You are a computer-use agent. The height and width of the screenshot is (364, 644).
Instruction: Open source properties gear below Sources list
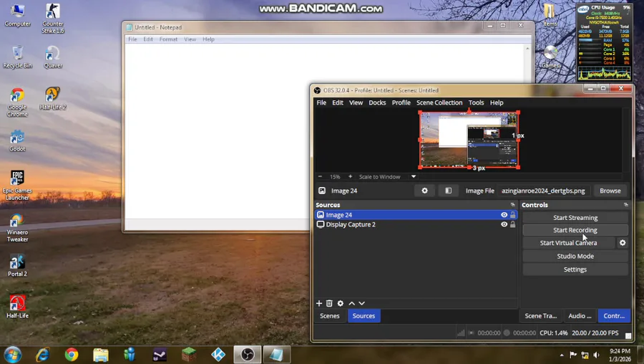pyautogui.click(x=341, y=303)
